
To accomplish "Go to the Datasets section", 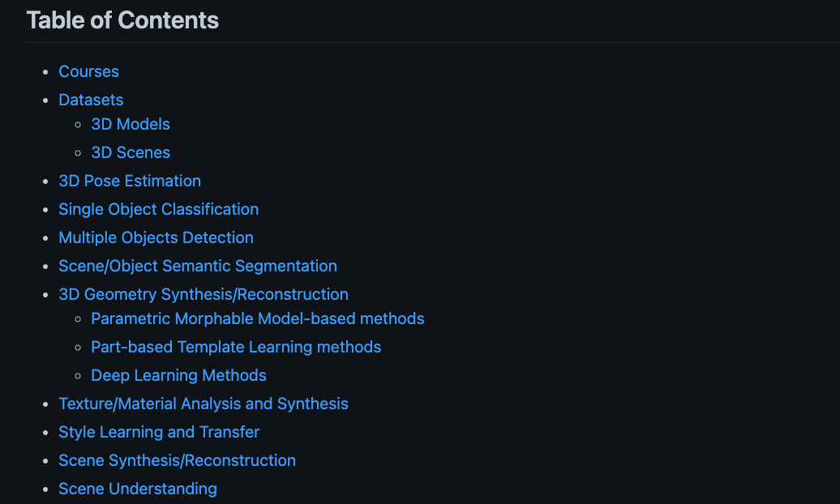I will point(91,100).
